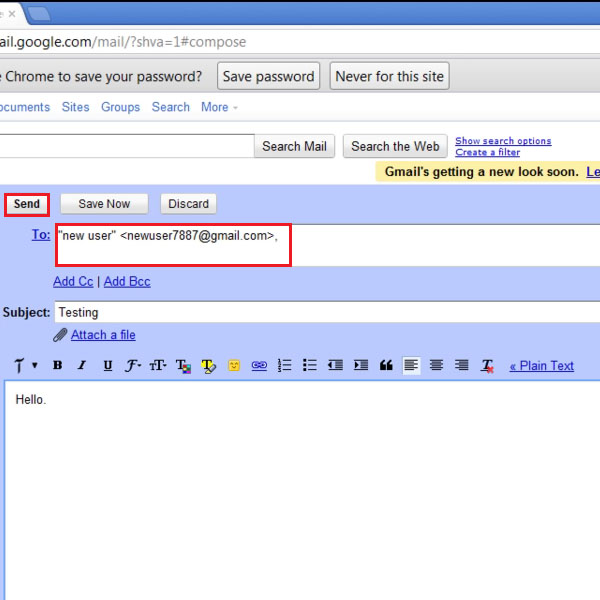
Task: Click the Create a filter link
Action: pyautogui.click(x=488, y=152)
